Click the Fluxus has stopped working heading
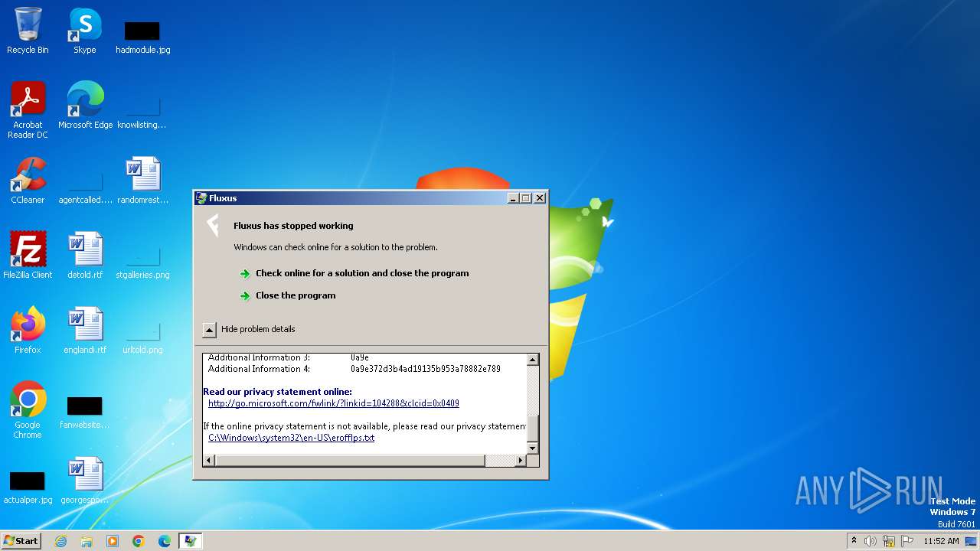 [293, 226]
